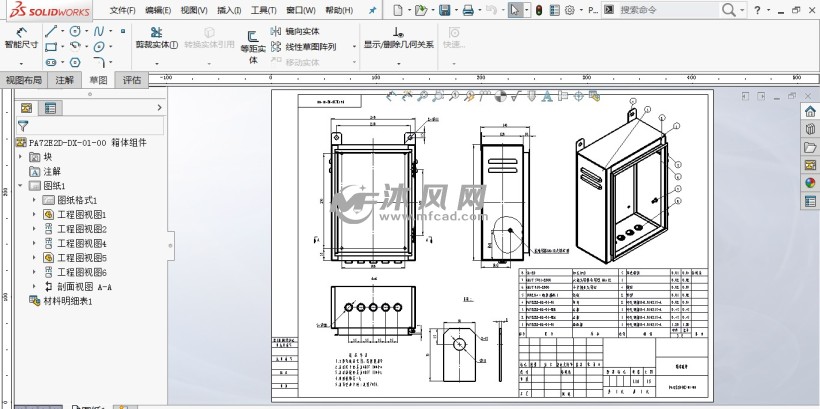Screen dimensions: 820x409
Task: Toggle the Select cursor tool
Action: pos(513,10)
